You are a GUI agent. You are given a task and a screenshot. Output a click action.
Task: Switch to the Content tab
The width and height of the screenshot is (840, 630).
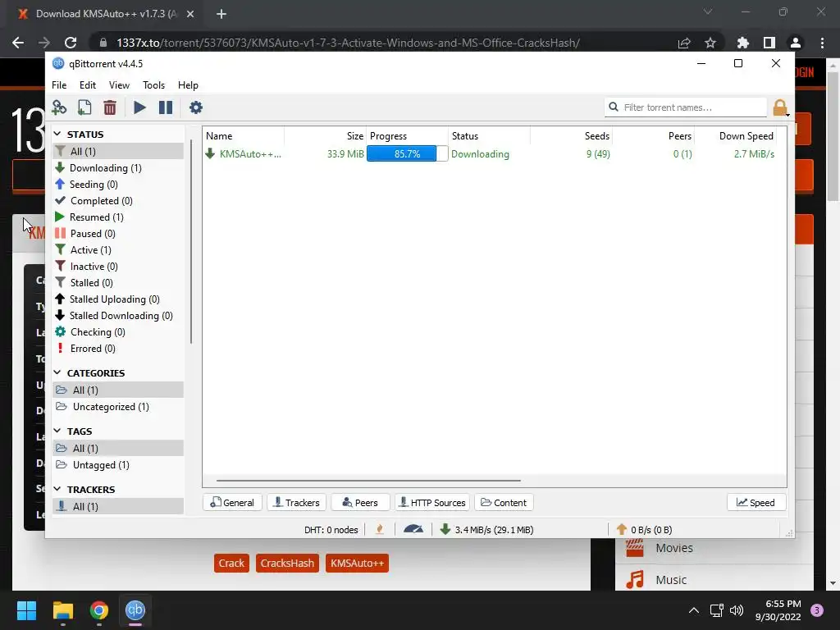504,503
